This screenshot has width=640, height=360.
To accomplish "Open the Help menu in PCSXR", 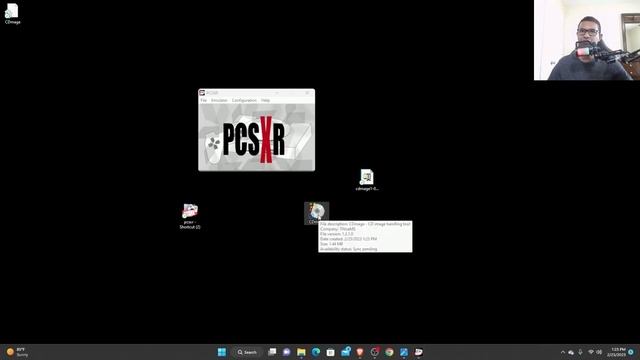I will (x=265, y=100).
